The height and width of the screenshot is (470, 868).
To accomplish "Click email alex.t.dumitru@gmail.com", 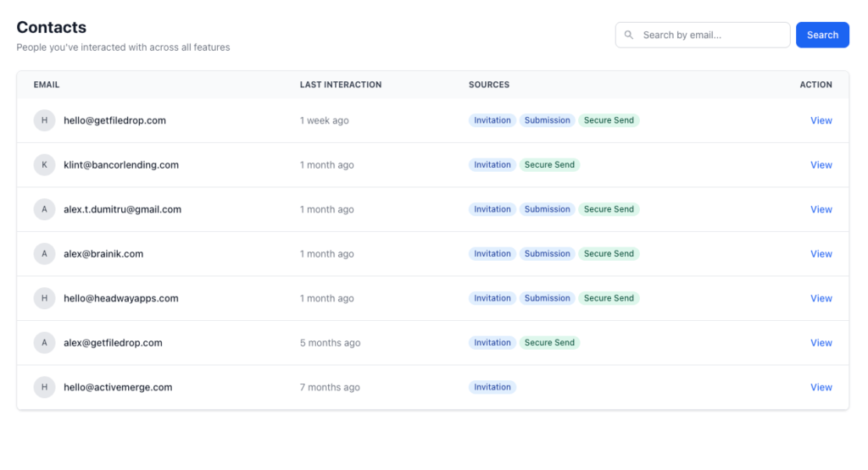I will click(122, 209).
